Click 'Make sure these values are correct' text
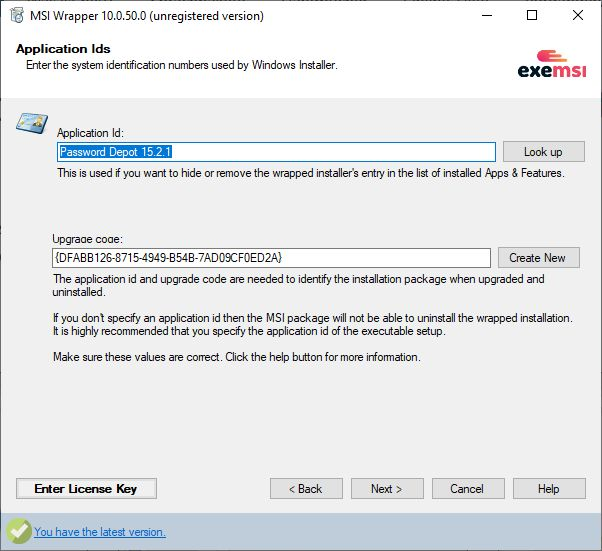The height and width of the screenshot is (551, 602). [237, 357]
